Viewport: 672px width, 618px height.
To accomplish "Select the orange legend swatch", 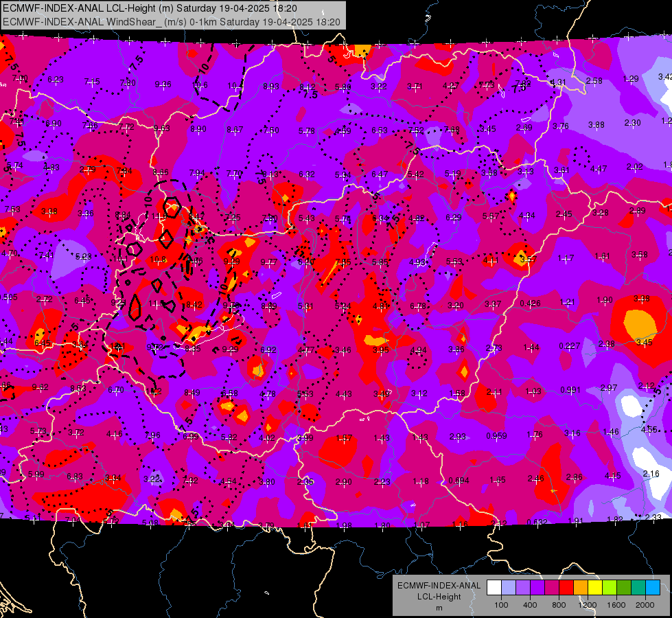I will coord(581,588).
